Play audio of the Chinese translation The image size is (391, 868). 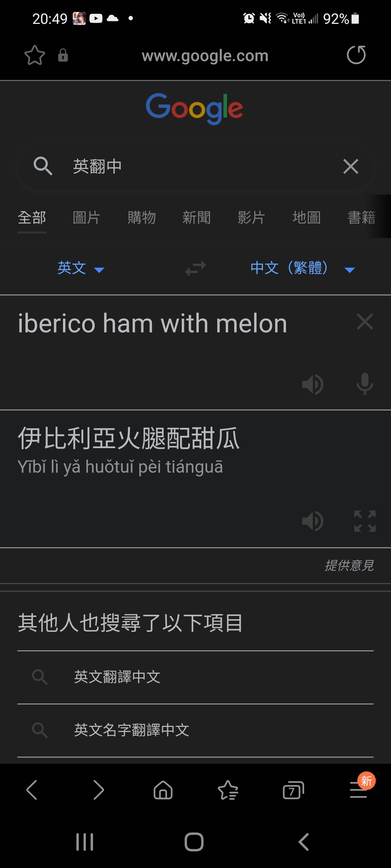click(313, 521)
